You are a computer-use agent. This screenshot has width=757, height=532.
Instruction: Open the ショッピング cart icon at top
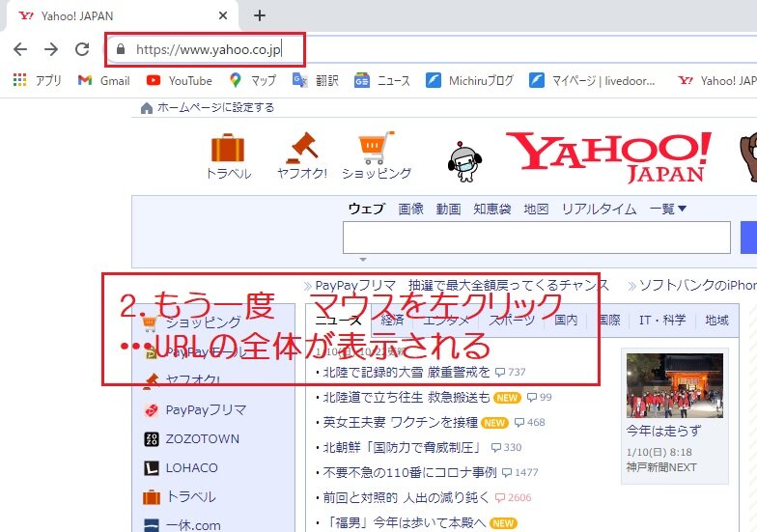point(377,155)
